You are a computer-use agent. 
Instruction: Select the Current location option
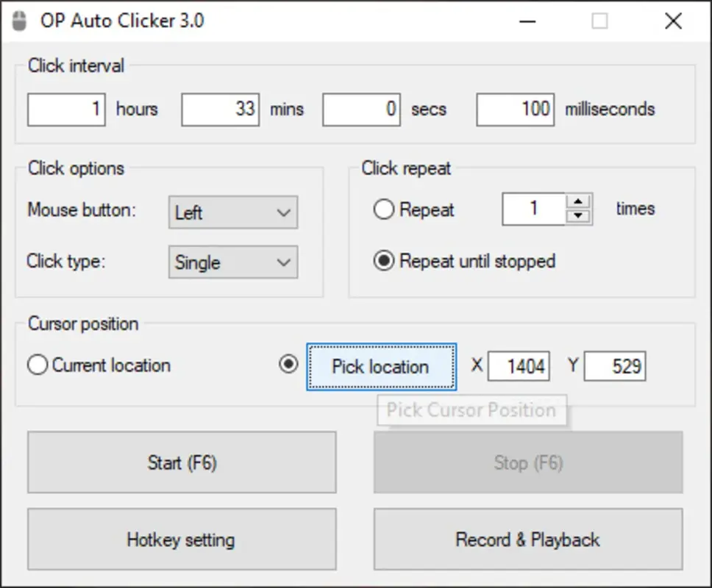tap(38, 365)
